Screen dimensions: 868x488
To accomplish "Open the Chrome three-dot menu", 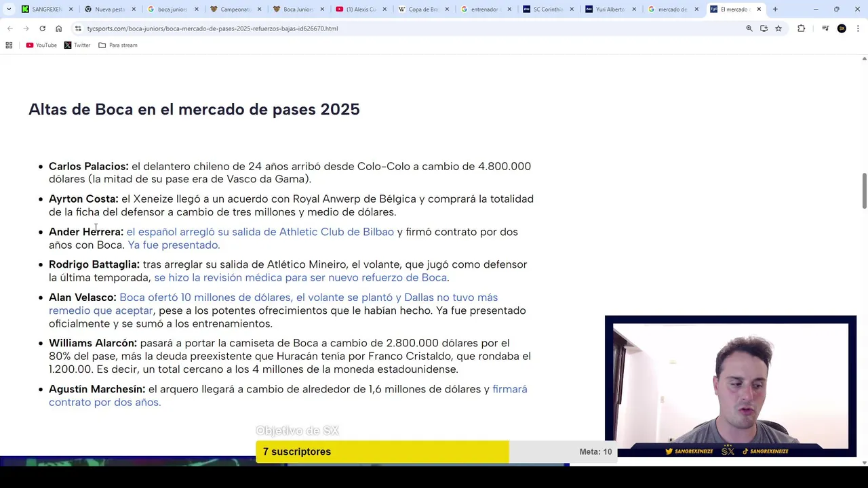I will point(858,28).
